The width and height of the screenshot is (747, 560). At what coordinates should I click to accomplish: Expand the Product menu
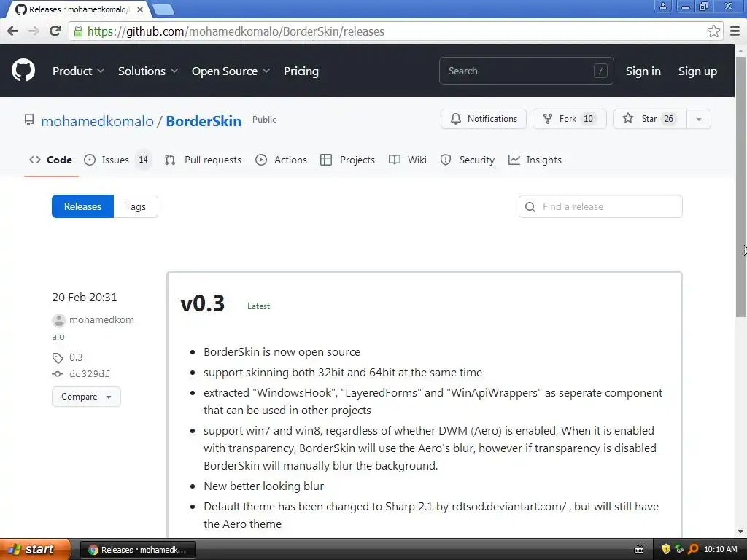tap(78, 71)
